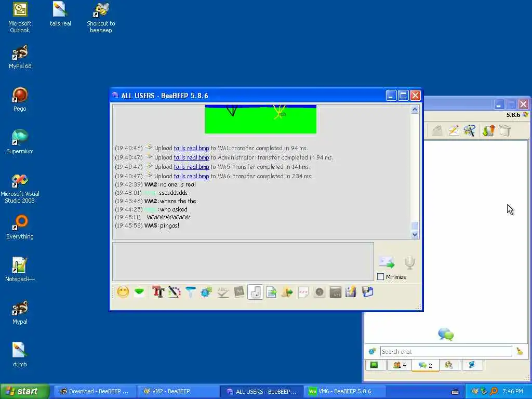Open the red Tt font chooser
Screen dimensions: 532x399
(x=158, y=292)
